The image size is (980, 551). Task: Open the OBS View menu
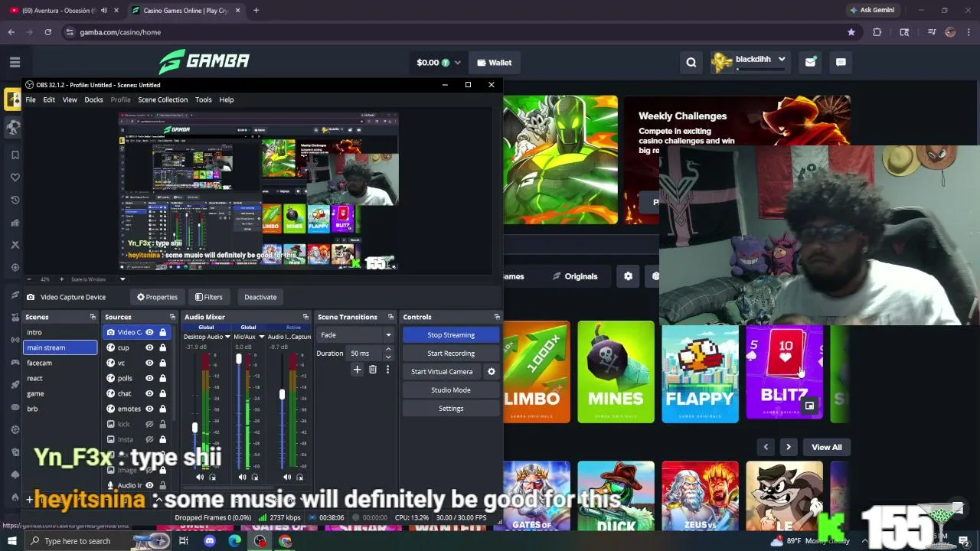click(x=70, y=99)
